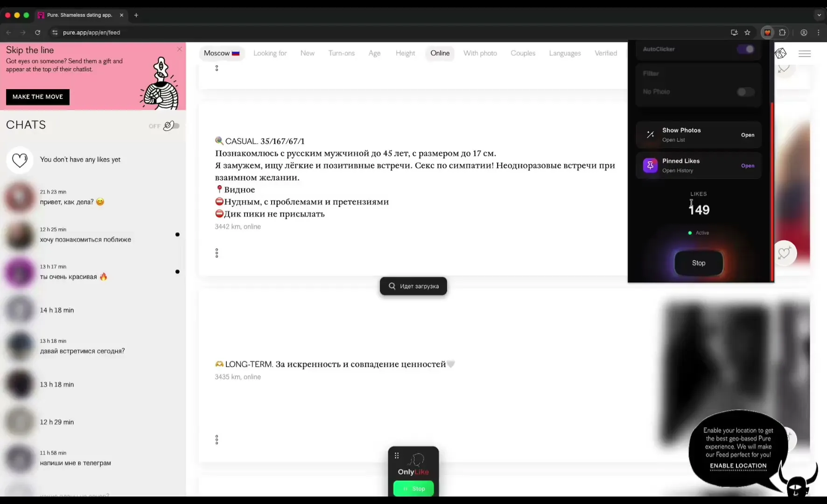Open three-dot options under CASUAL post
Viewport: 827px width, 504px height.
(217, 253)
